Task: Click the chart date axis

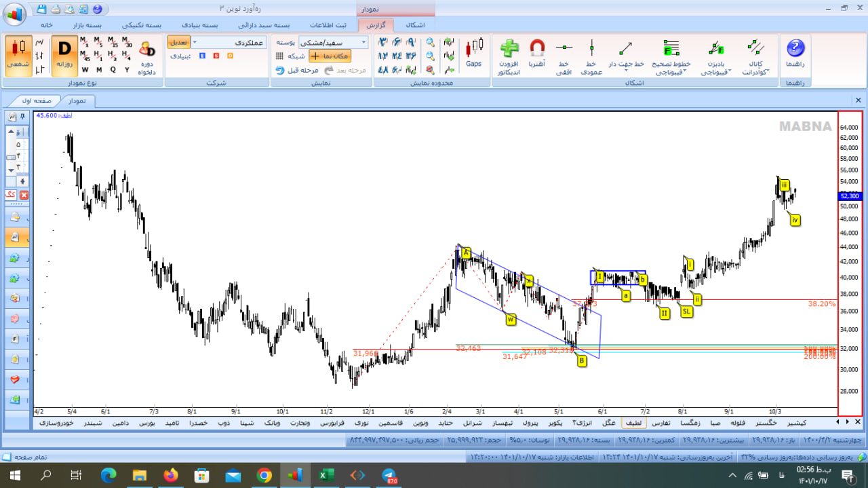Action: click(x=435, y=411)
